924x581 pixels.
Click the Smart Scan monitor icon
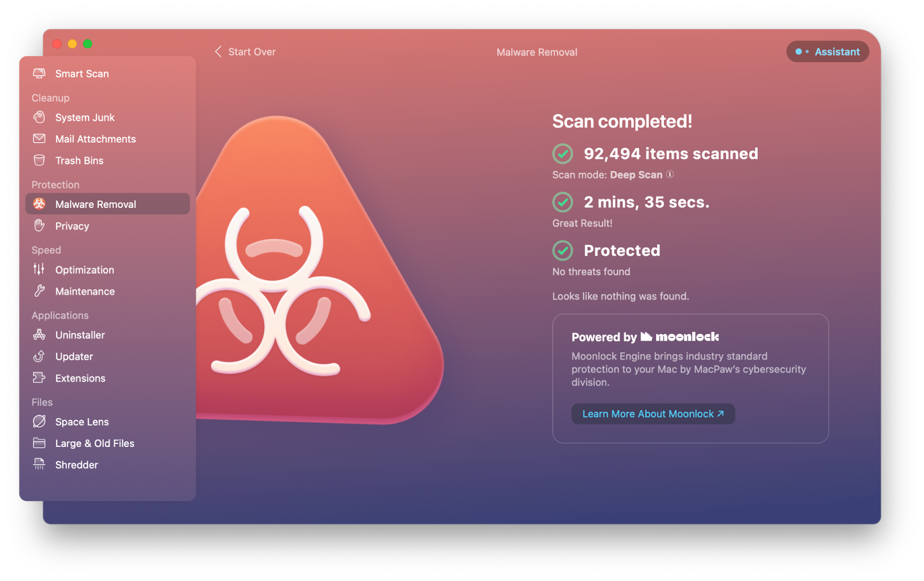pyautogui.click(x=39, y=73)
